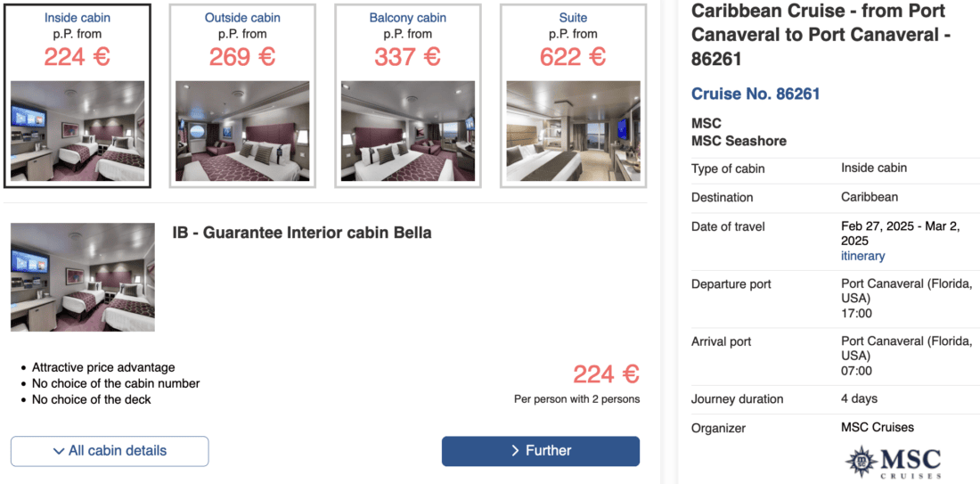Click the IB Guarantee Interior cabin Bella title

[x=301, y=233]
